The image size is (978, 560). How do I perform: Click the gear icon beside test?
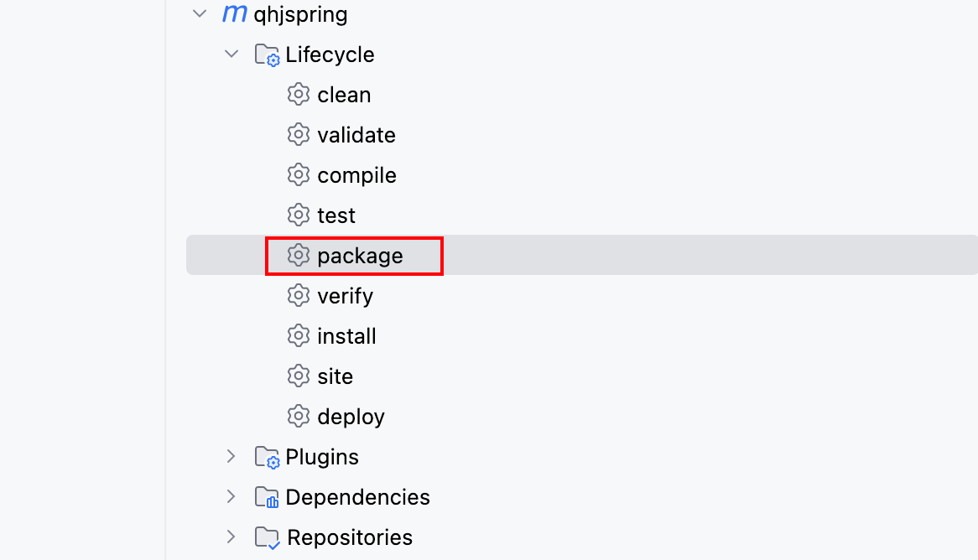[x=298, y=215]
